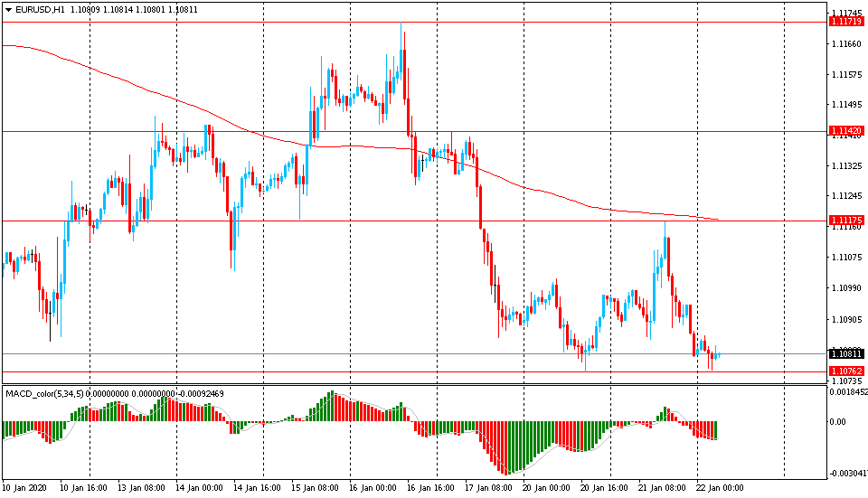
Task: Click the 16 Jan 16:00 time label
Action: point(430,487)
